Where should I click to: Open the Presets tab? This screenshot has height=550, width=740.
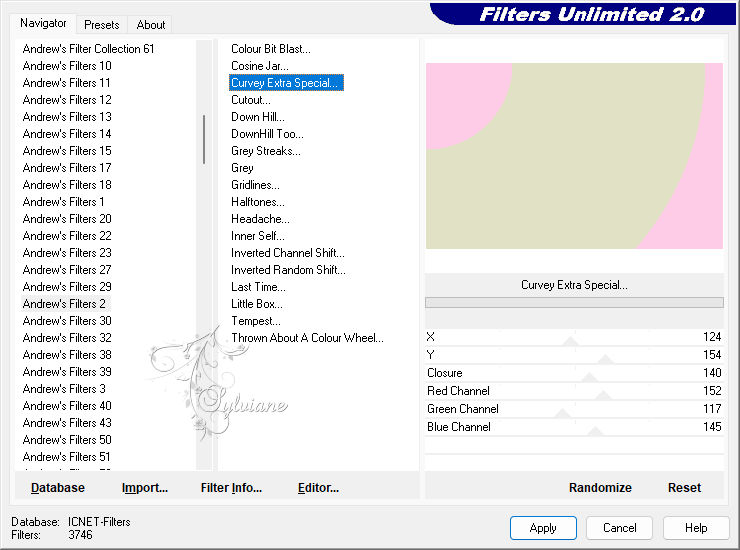click(101, 25)
